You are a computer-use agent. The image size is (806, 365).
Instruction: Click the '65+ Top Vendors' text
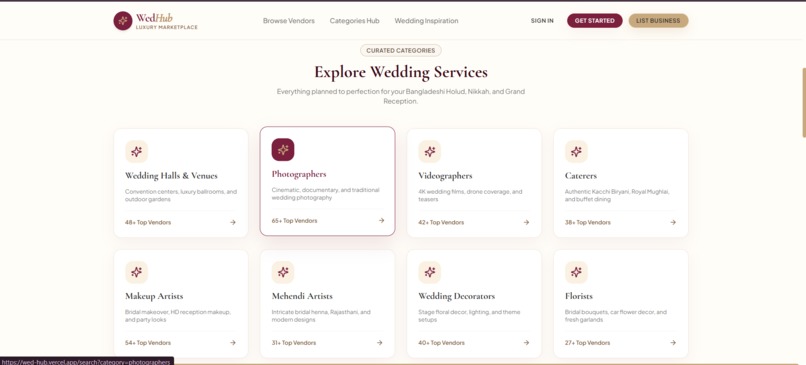click(x=295, y=221)
